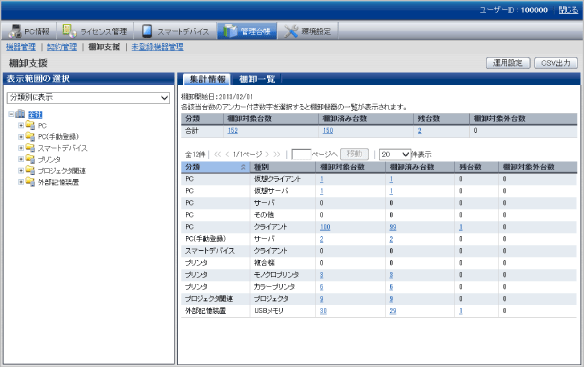The height and width of the screenshot is (367, 584).
Task: Select the 管理台帳 ledger icon
Action: 230,31
